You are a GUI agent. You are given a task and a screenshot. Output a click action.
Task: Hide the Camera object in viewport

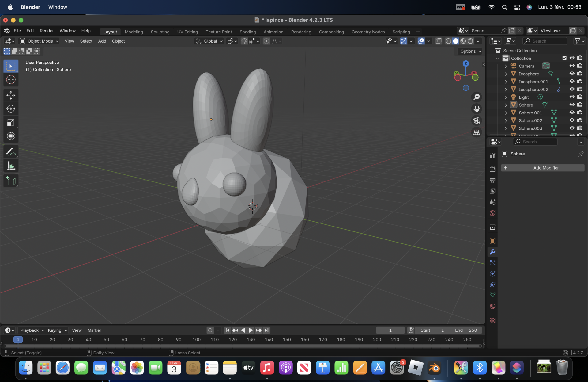(572, 66)
